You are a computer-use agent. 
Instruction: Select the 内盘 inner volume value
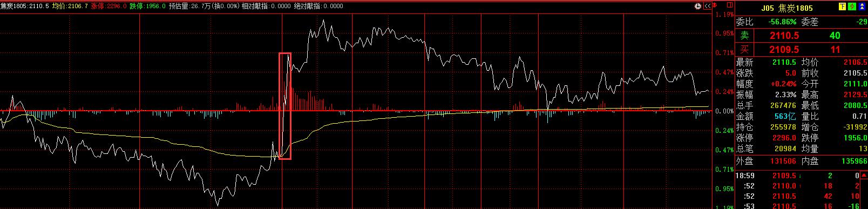pos(852,161)
